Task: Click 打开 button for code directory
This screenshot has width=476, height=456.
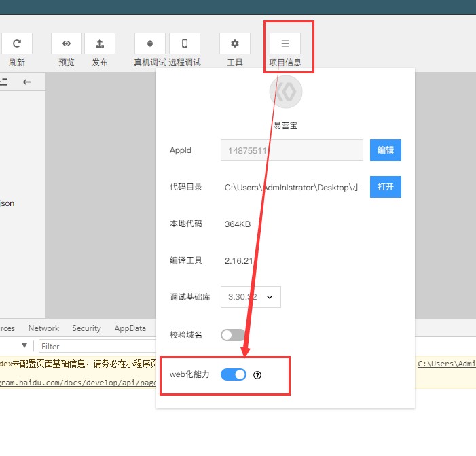Action: [x=385, y=187]
